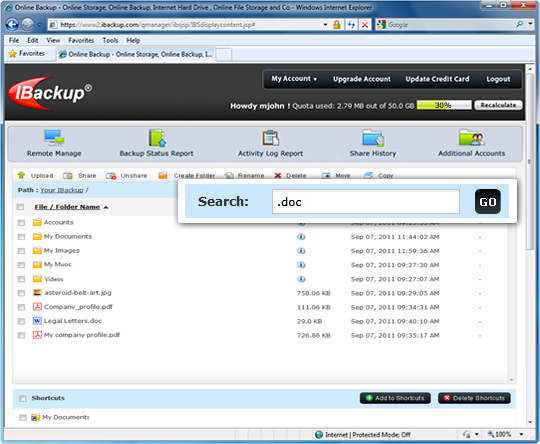Expand the My Account dropdown
540x444 pixels.
[294, 79]
